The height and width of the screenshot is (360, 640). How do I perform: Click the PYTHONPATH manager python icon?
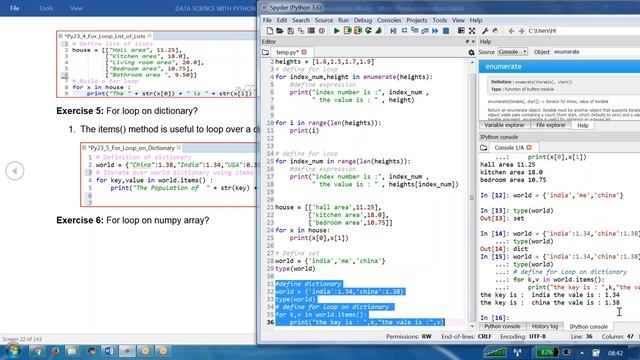pyautogui.click(x=496, y=31)
